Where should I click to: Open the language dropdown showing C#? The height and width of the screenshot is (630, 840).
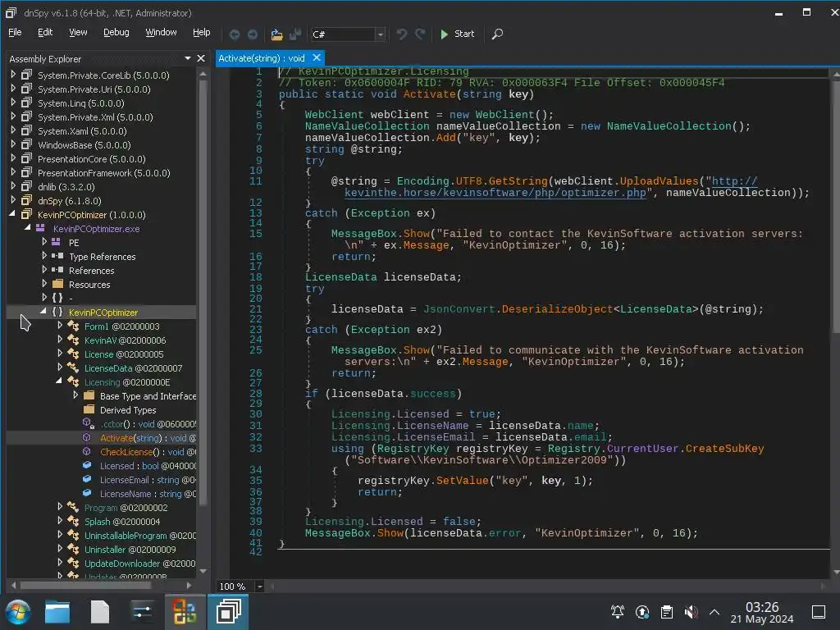point(348,34)
